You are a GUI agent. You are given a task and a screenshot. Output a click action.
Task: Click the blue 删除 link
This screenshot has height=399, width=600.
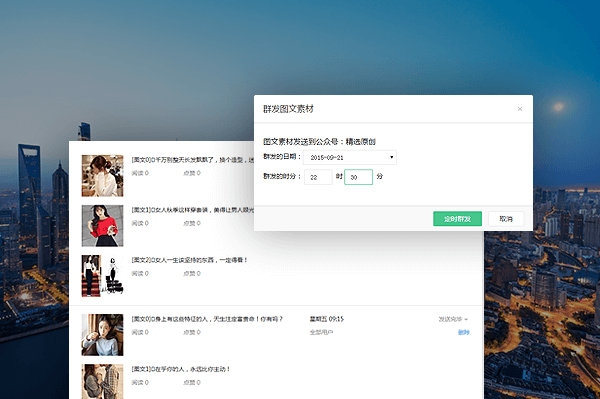pyautogui.click(x=463, y=332)
